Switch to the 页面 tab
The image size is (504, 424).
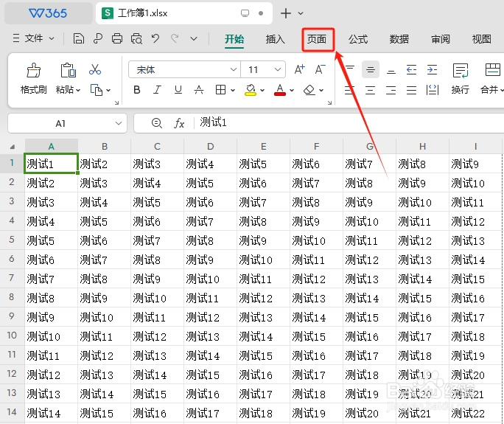point(317,39)
